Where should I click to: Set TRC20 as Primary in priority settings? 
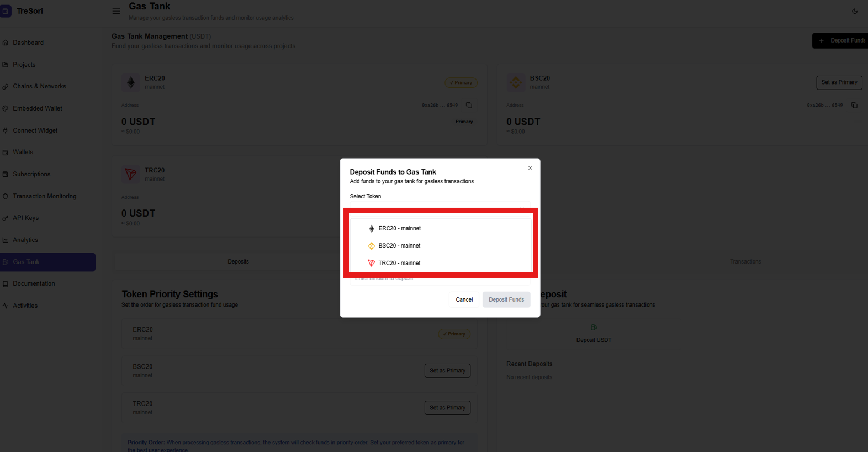[x=447, y=408]
